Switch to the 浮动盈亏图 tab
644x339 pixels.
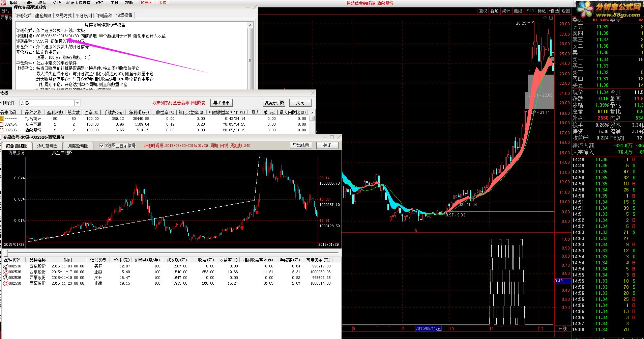pyautogui.click(x=47, y=146)
